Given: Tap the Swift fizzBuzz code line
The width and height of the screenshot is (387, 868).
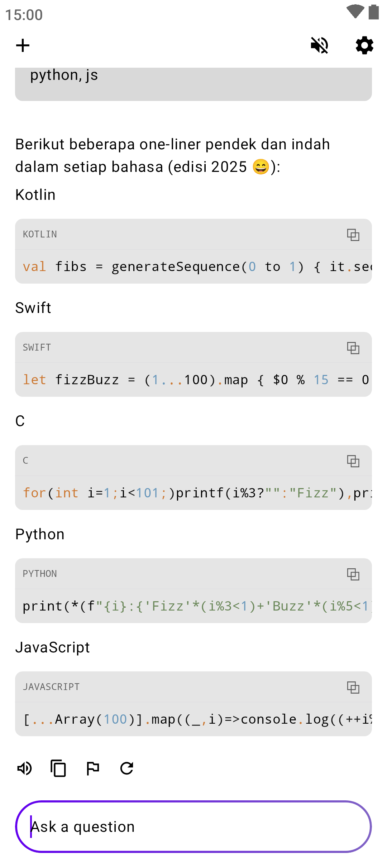Looking at the screenshot, I should (x=193, y=380).
